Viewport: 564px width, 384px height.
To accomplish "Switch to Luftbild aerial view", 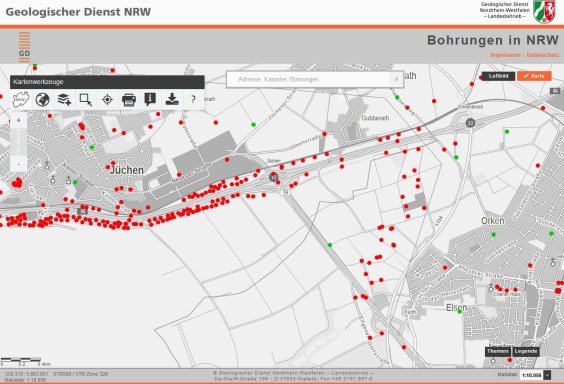I will [x=498, y=76].
